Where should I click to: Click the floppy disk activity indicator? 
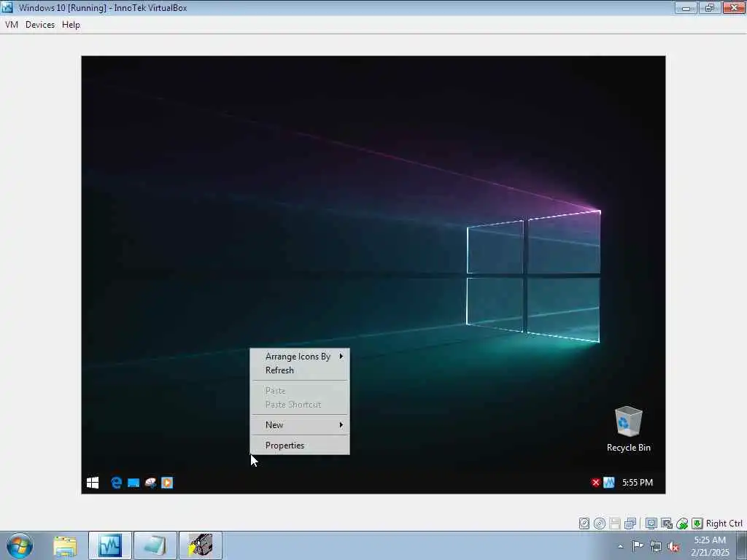614,524
